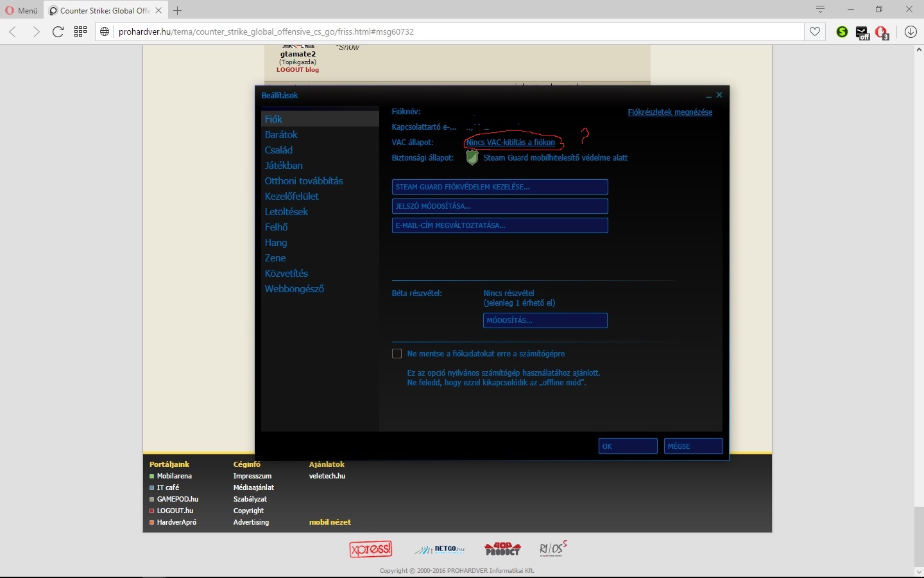Open Szabályzat footer link
The height and width of the screenshot is (578, 924).
pyautogui.click(x=250, y=499)
